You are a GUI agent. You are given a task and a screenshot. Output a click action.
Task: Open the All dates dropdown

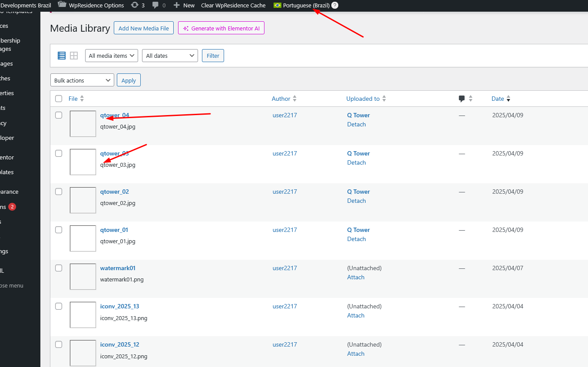pos(170,56)
